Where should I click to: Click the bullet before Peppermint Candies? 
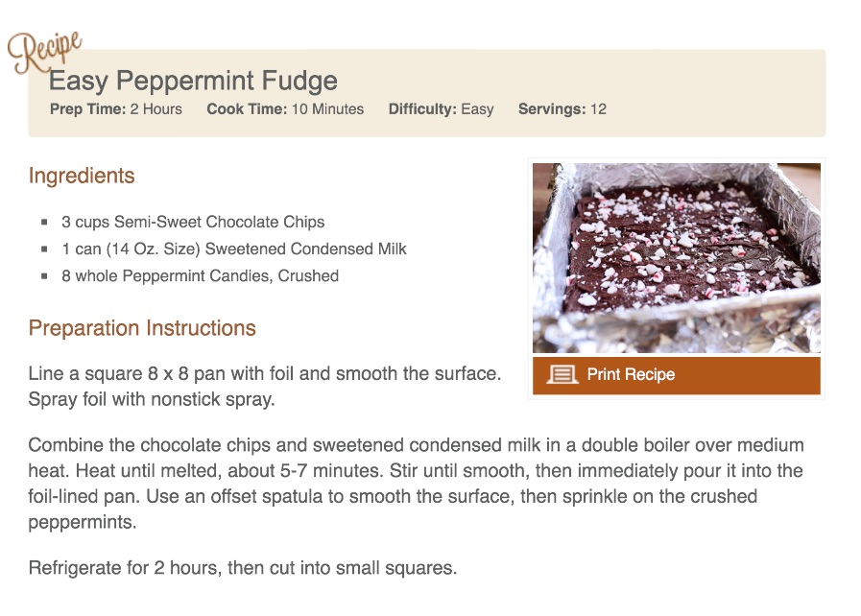click(x=44, y=275)
